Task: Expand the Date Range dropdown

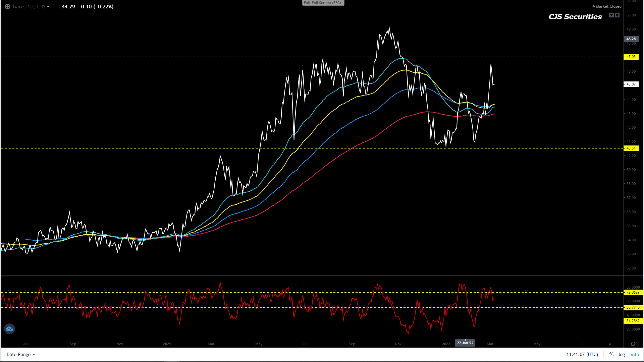Action: click(21, 354)
